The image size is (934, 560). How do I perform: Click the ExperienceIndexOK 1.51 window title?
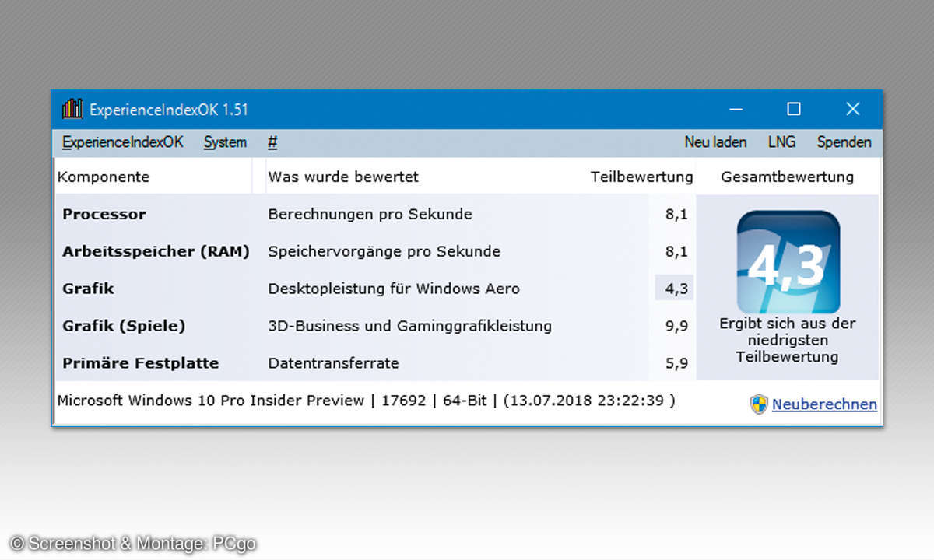point(169,110)
